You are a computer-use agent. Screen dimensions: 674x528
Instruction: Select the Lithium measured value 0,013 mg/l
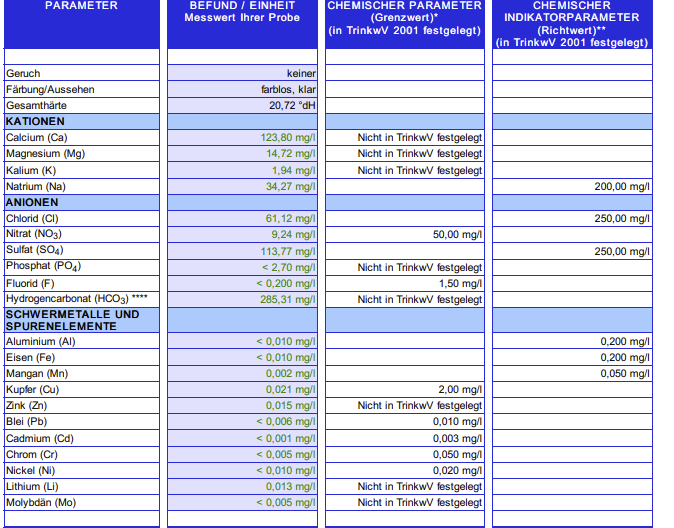point(293,486)
